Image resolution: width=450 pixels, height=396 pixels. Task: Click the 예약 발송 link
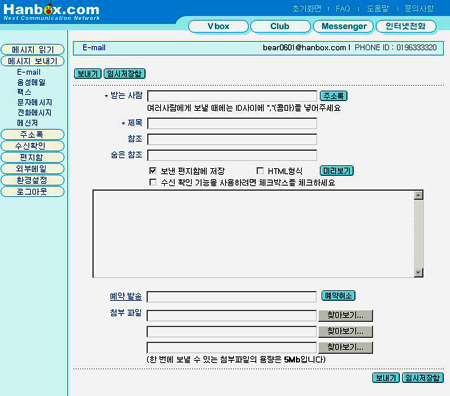point(126,296)
